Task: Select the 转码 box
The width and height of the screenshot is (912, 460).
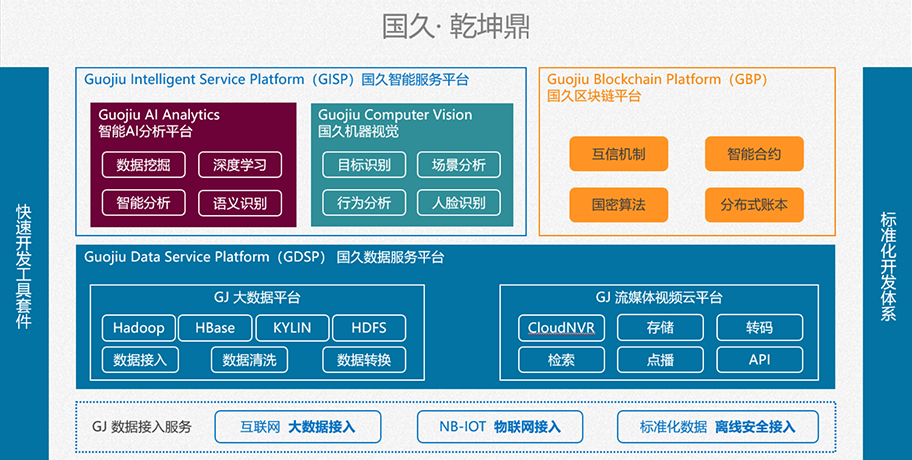Action: [x=759, y=328]
